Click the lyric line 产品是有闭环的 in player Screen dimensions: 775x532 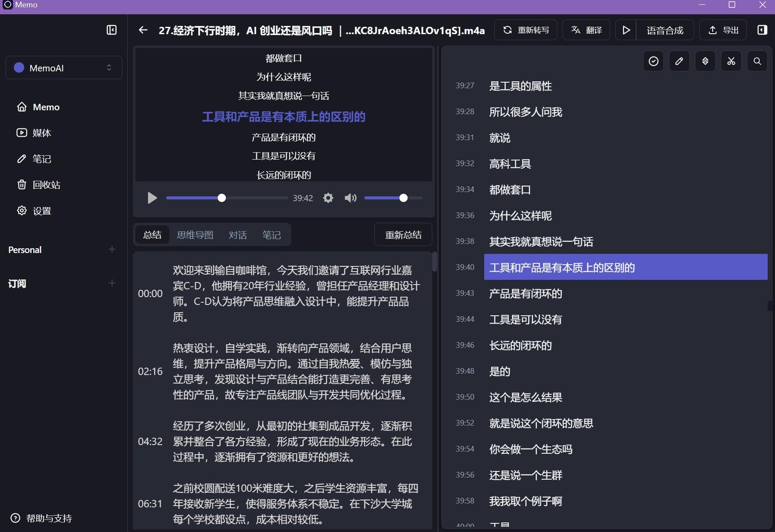pos(284,138)
